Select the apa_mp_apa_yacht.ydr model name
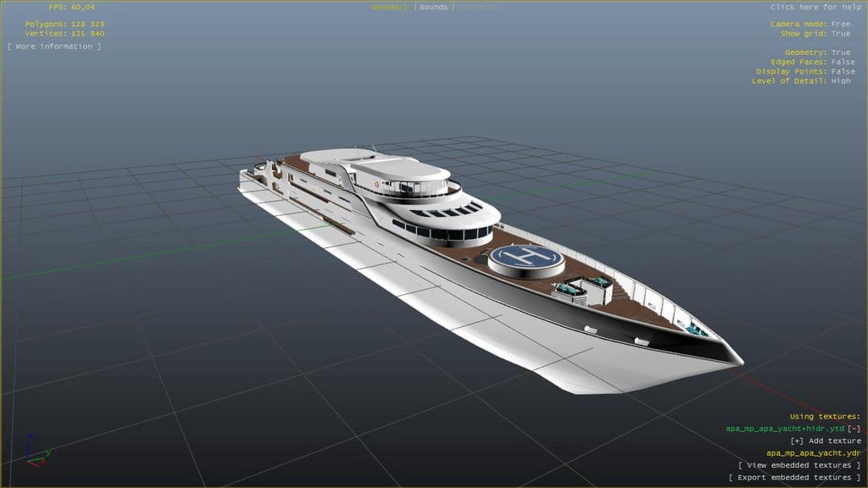 pyautogui.click(x=813, y=452)
